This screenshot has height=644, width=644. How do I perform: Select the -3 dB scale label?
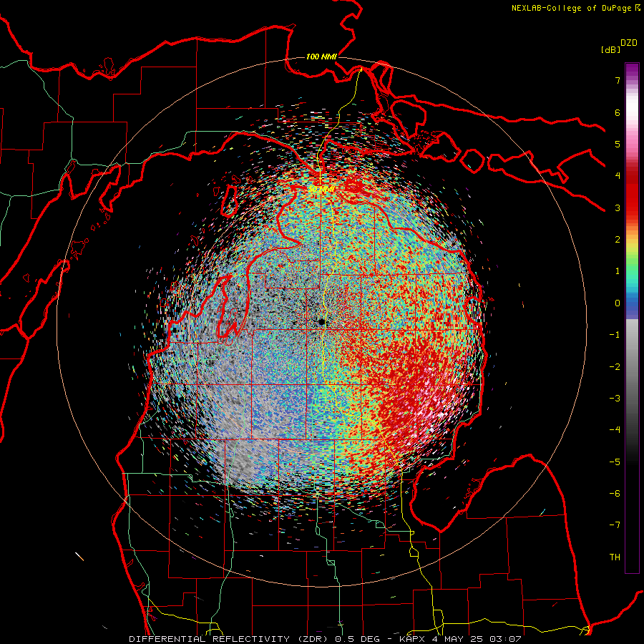coord(615,399)
